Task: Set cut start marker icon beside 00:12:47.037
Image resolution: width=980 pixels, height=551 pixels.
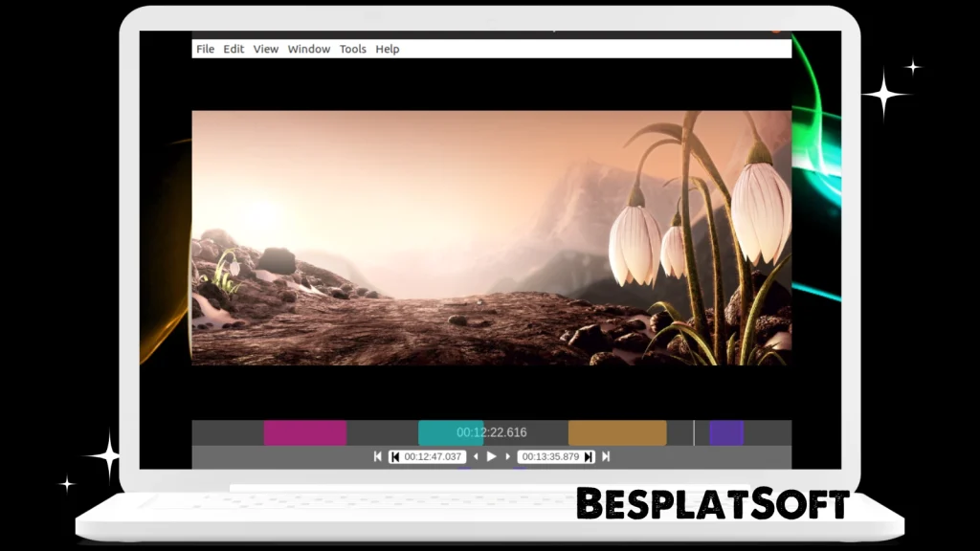Action: tap(395, 457)
